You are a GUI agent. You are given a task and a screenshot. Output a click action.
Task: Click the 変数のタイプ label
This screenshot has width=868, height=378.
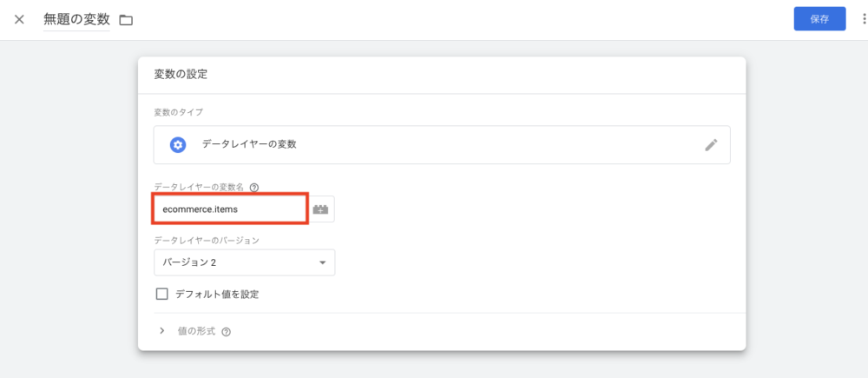[179, 112]
